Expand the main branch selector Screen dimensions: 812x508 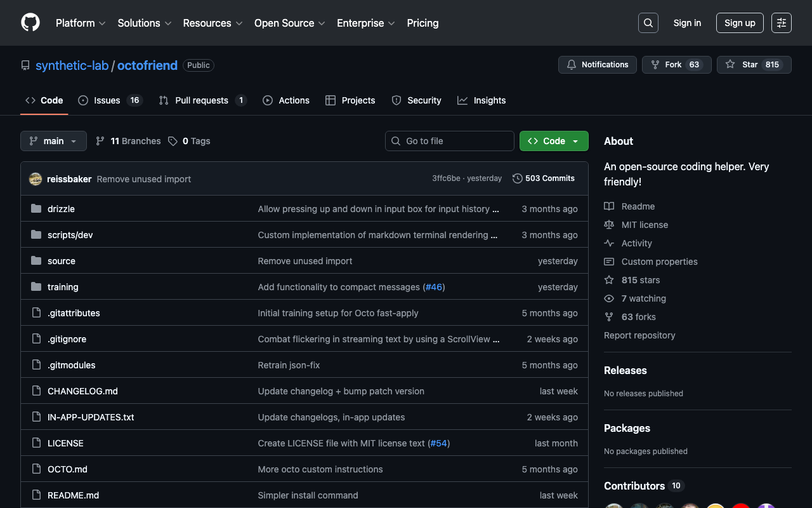point(53,141)
